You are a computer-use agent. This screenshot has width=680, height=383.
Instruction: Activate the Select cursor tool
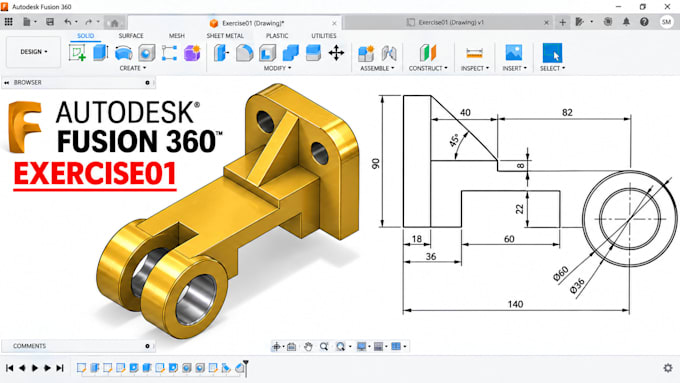[552, 53]
